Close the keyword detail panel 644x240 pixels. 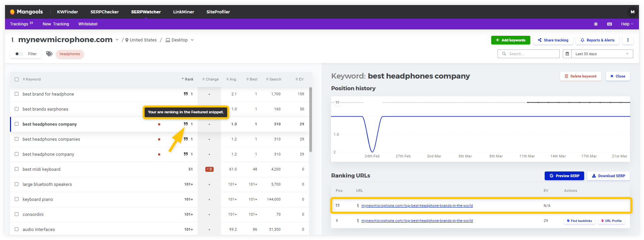pyautogui.click(x=618, y=76)
